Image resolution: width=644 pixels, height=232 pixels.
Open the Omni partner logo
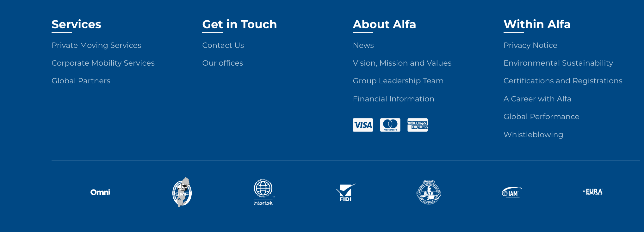[100, 192]
